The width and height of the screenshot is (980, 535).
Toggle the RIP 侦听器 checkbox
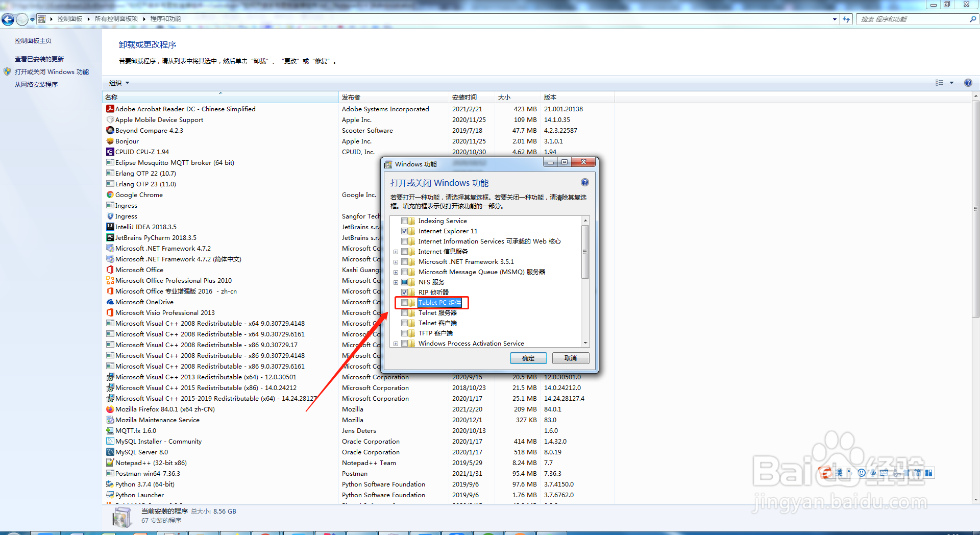click(404, 292)
